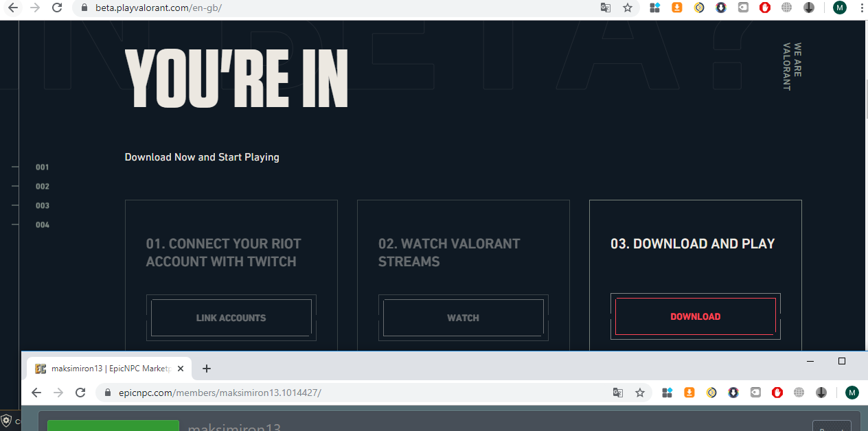This screenshot has height=431, width=868.
Task: Bookmark the EpicNPC member page with the star
Action: (640, 393)
